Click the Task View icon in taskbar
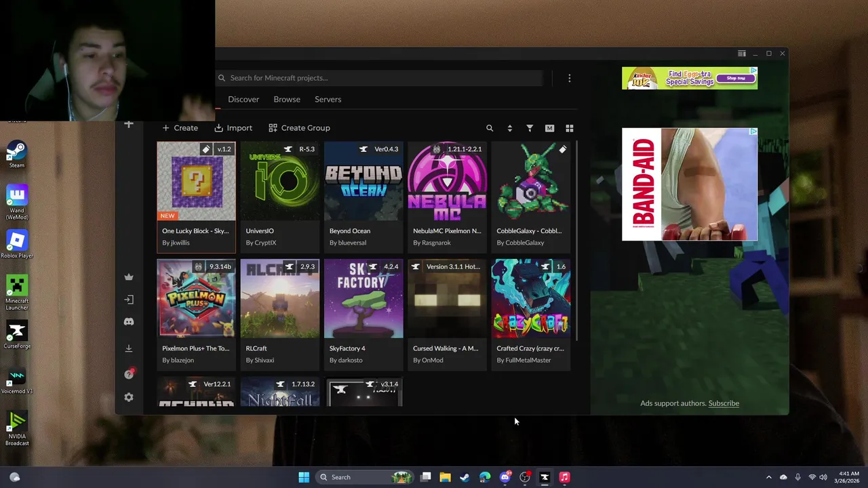Viewport: 868px width, 488px height. (425, 477)
